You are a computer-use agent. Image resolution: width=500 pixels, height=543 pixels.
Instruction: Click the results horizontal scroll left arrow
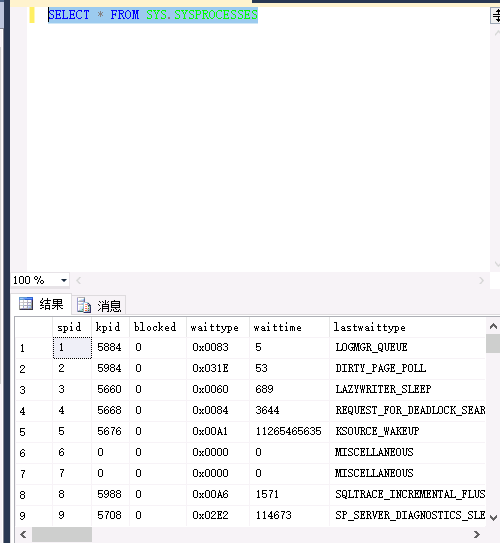[x=23, y=534]
